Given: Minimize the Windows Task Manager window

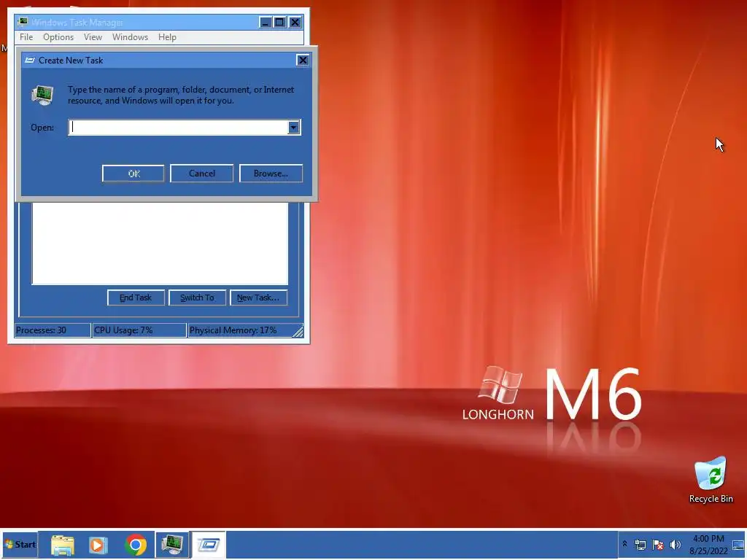Looking at the screenshot, I should (266, 23).
